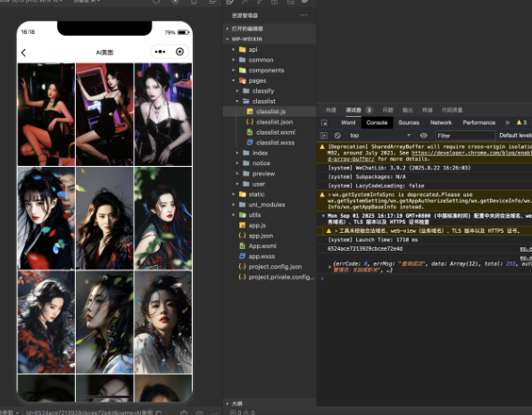Switch to the Console tab

[x=377, y=122]
